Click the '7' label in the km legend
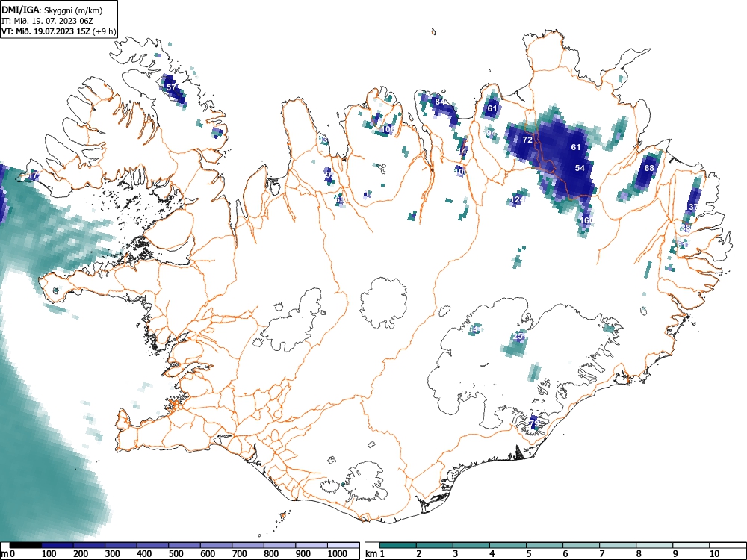This screenshot has width=747, height=560. 601,554
